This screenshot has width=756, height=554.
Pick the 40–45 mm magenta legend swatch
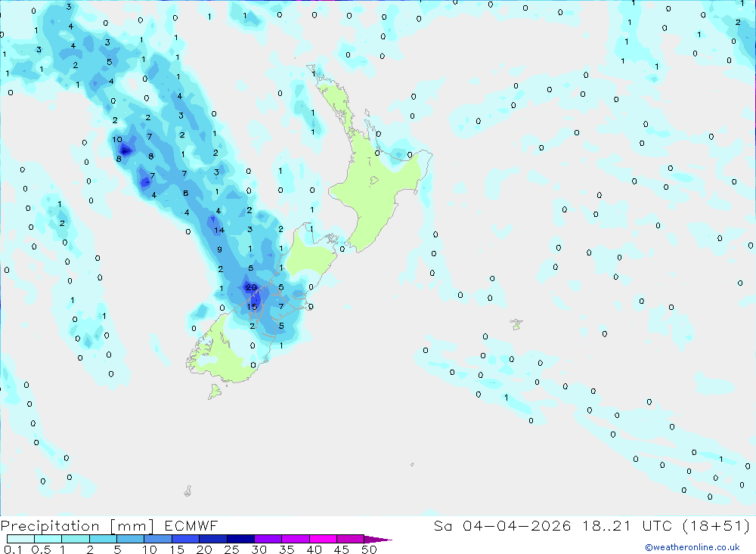pyautogui.click(x=323, y=539)
